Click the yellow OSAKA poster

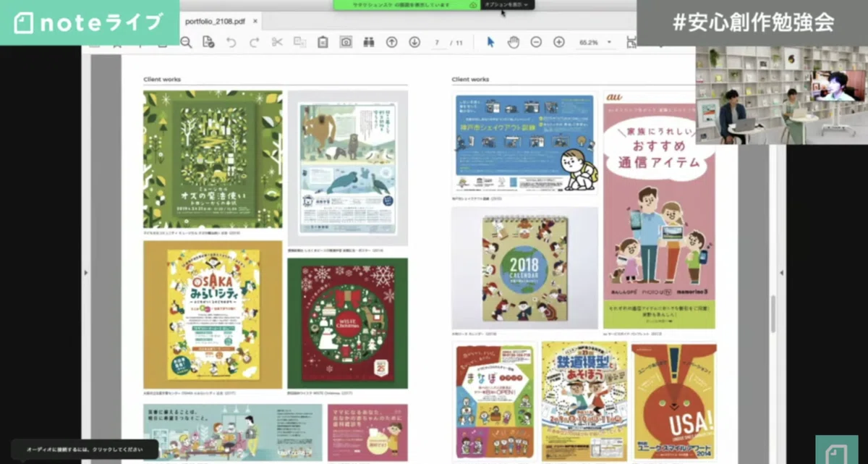(213, 315)
